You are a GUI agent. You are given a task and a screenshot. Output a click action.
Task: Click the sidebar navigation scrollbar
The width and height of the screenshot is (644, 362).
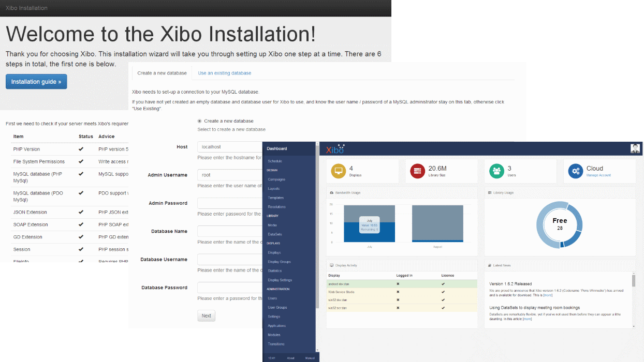(317, 228)
